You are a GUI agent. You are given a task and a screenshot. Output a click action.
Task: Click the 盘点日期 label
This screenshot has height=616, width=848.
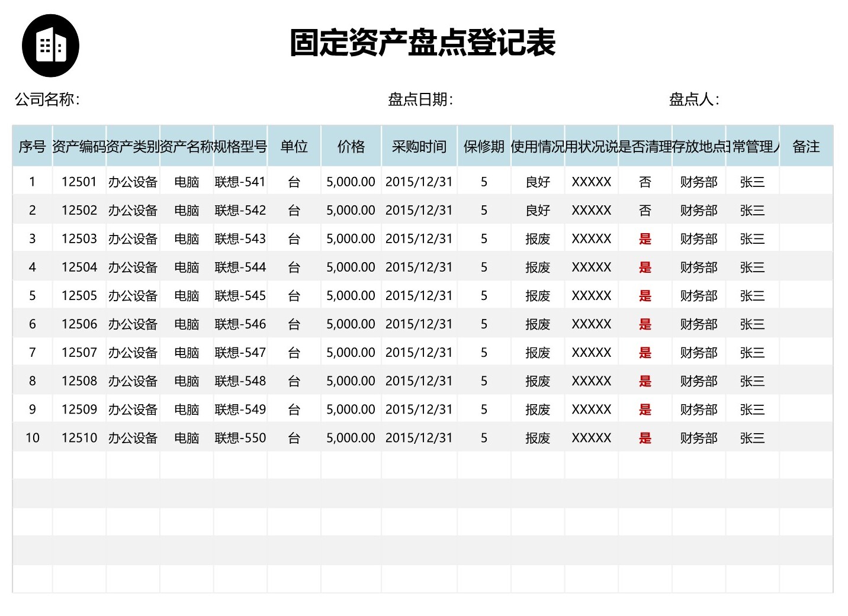click(420, 99)
